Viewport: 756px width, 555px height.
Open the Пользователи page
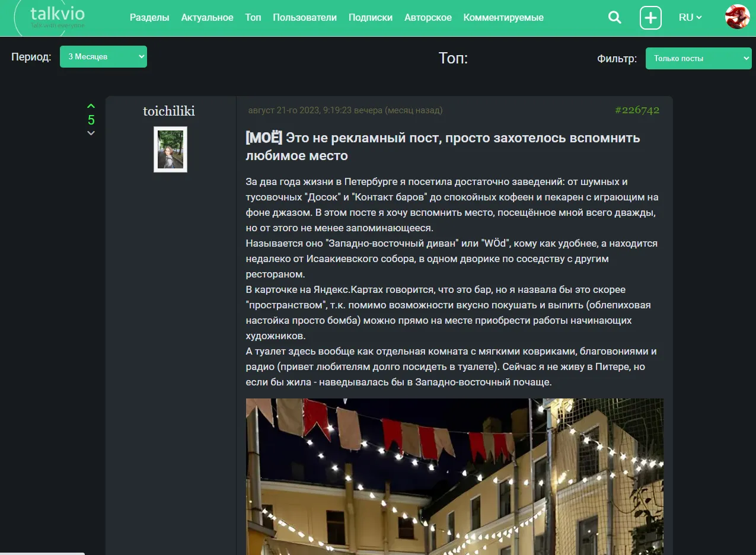click(x=305, y=18)
